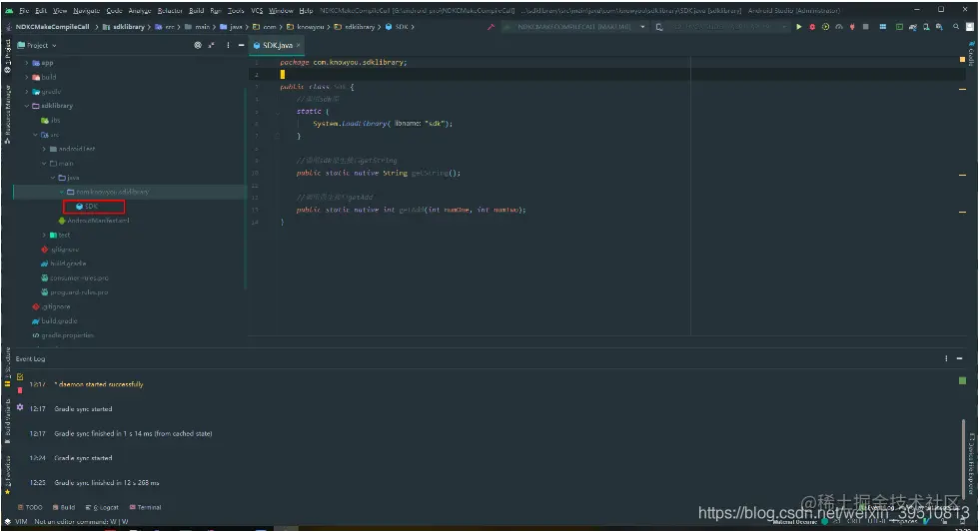Open the Refactor menu
980x532 pixels.
coord(170,11)
